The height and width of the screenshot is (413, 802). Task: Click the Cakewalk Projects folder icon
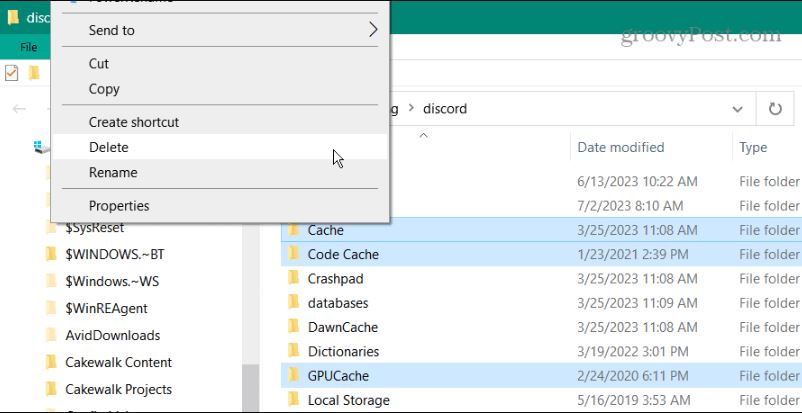[51, 388]
